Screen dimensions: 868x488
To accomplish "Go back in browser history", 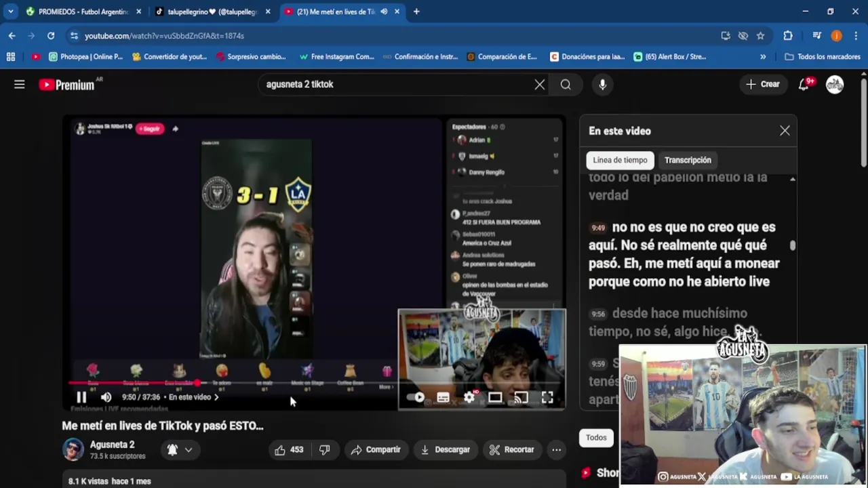I will [x=12, y=35].
